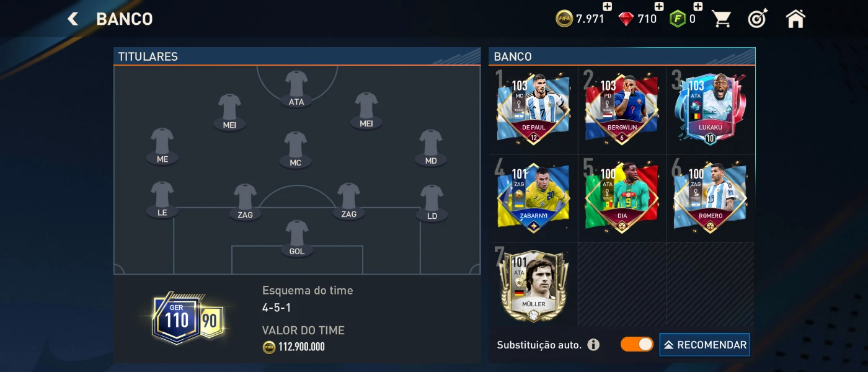Show auto substitution info icon
Image resolution: width=868 pixels, height=372 pixels.
(593, 345)
